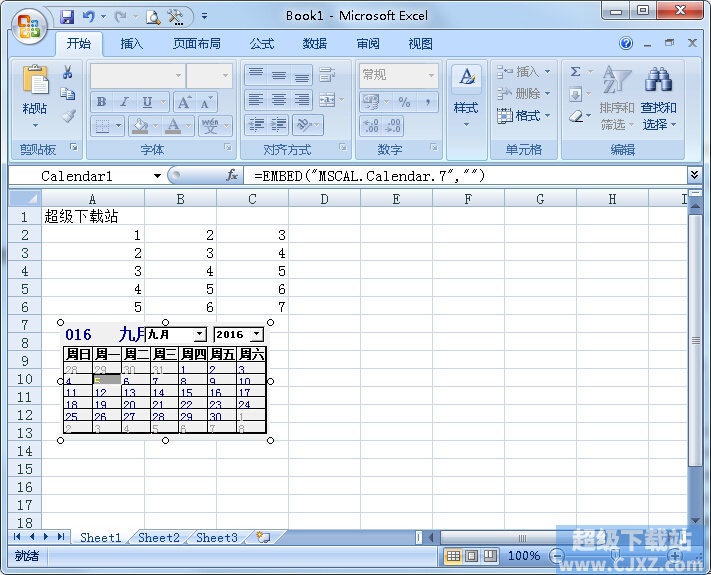711x575 pixels.
Task: Apply fill color with the paint bucket
Action: coord(140,126)
